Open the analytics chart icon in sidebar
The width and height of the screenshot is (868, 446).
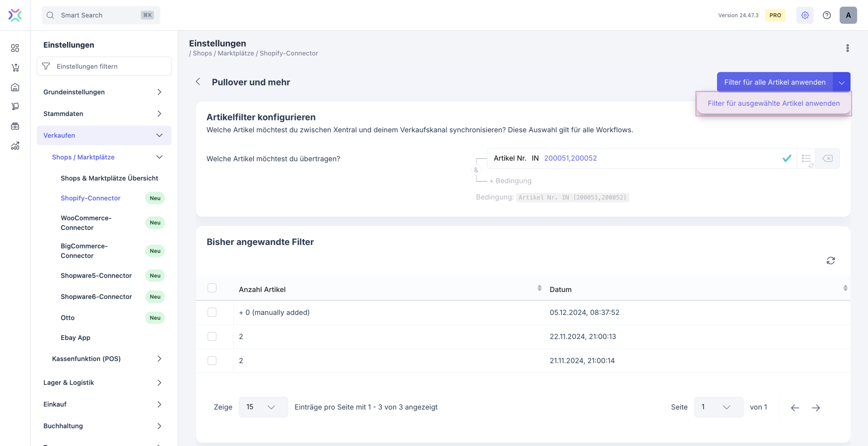pos(15,146)
